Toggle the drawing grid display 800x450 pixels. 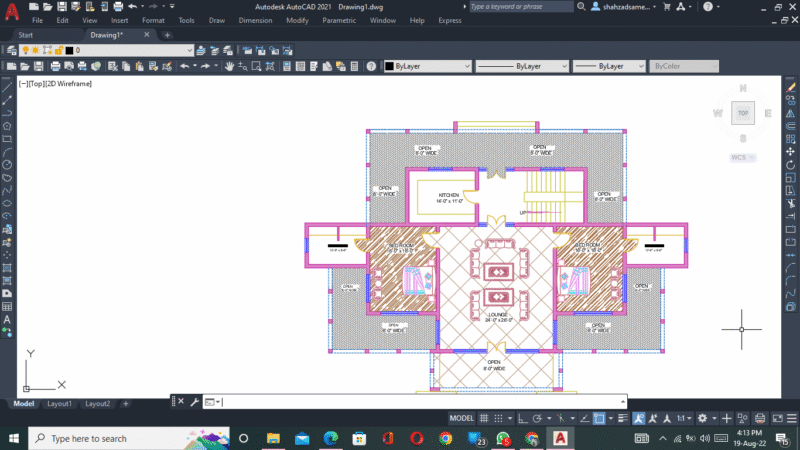pyautogui.click(x=484, y=418)
